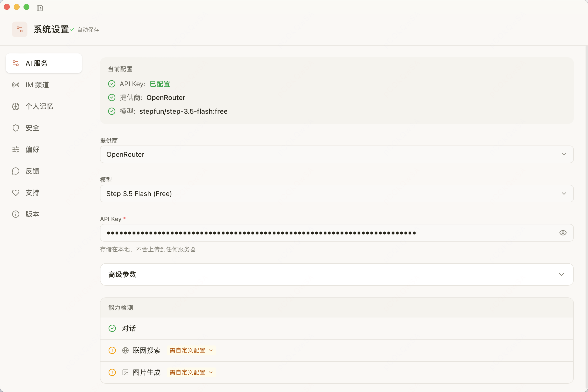The height and width of the screenshot is (392, 588).
Task: Expand 需自定义配置 for 联网搜索
Action: (x=191, y=351)
